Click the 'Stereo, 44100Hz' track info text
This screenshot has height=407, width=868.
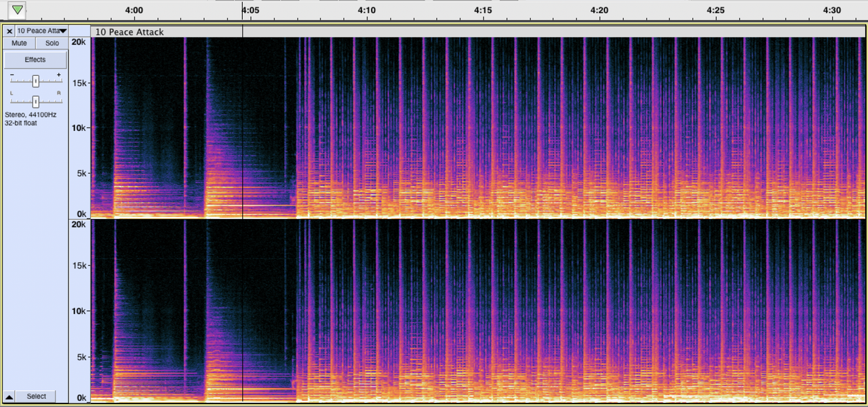tap(31, 115)
